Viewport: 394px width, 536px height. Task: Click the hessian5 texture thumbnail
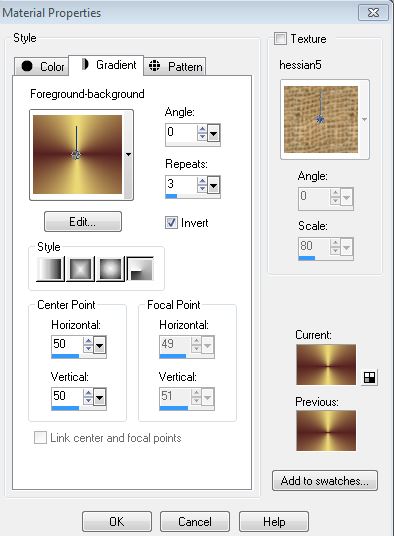click(321, 119)
